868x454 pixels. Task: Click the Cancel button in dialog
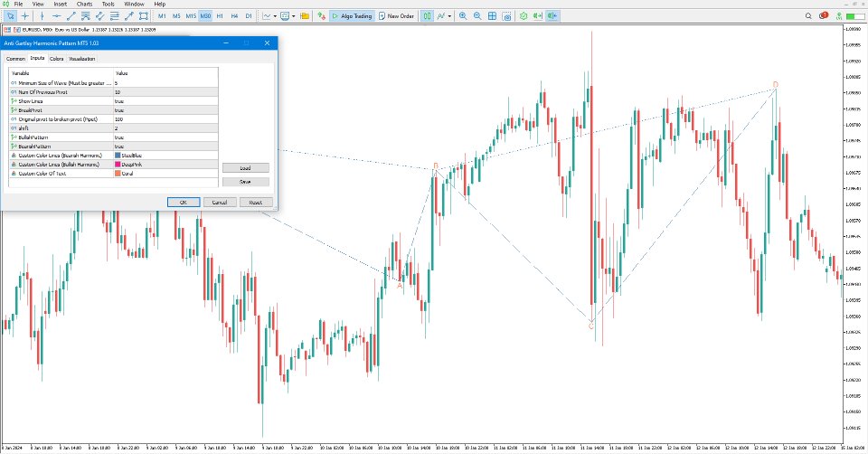(220, 203)
